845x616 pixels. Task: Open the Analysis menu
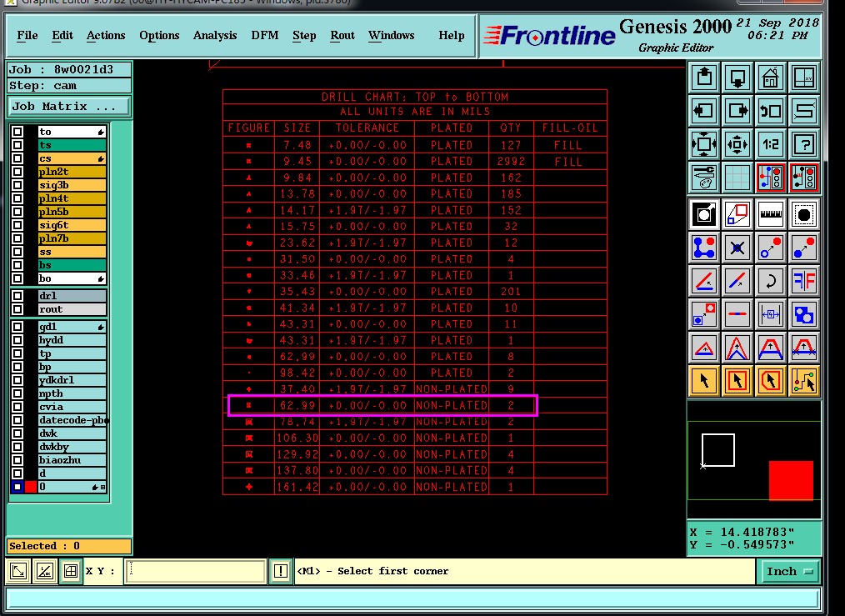pyautogui.click(x=215, y=36)
